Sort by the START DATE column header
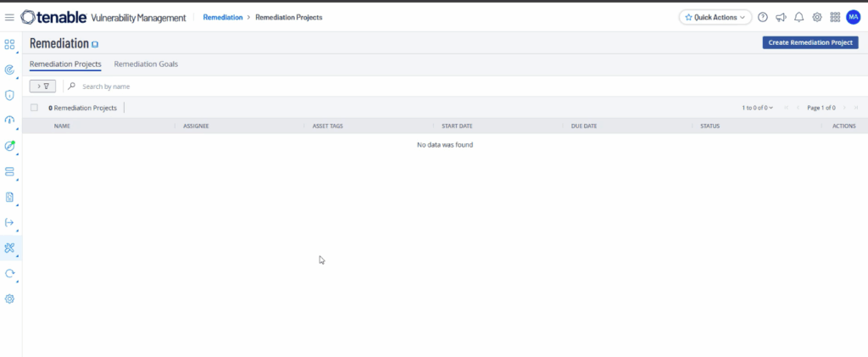The image size is (868, 357). pos(457,126)
